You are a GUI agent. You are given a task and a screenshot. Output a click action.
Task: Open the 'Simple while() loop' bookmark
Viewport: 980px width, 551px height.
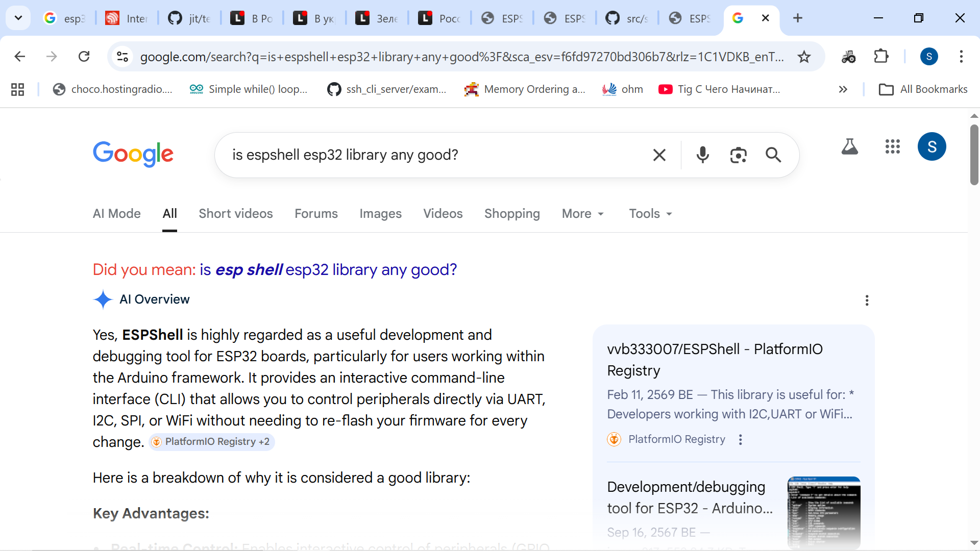249,89
